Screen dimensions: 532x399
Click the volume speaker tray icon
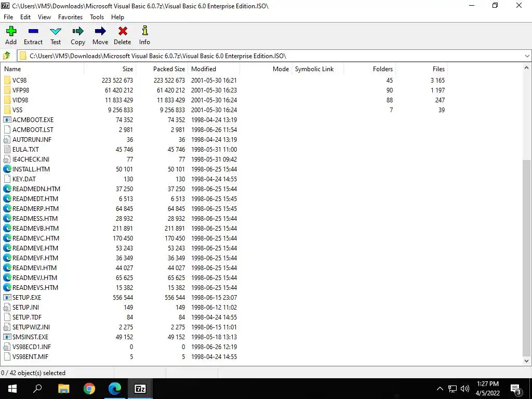coord(465,389)
